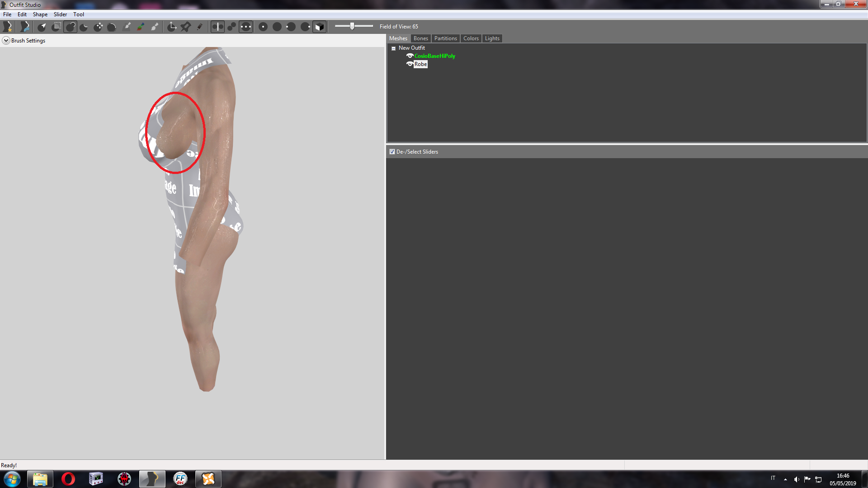Open Outfit Studio taskbar button

click(x=152, y=479)
